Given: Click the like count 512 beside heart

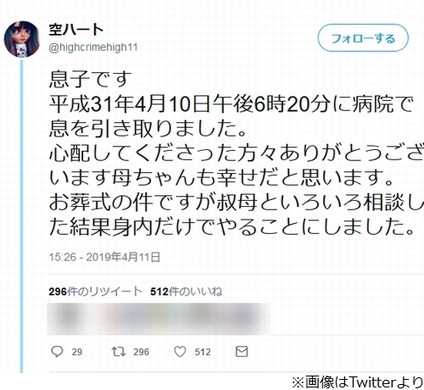Looking at the screenshot, I should [x=203, y=352].
